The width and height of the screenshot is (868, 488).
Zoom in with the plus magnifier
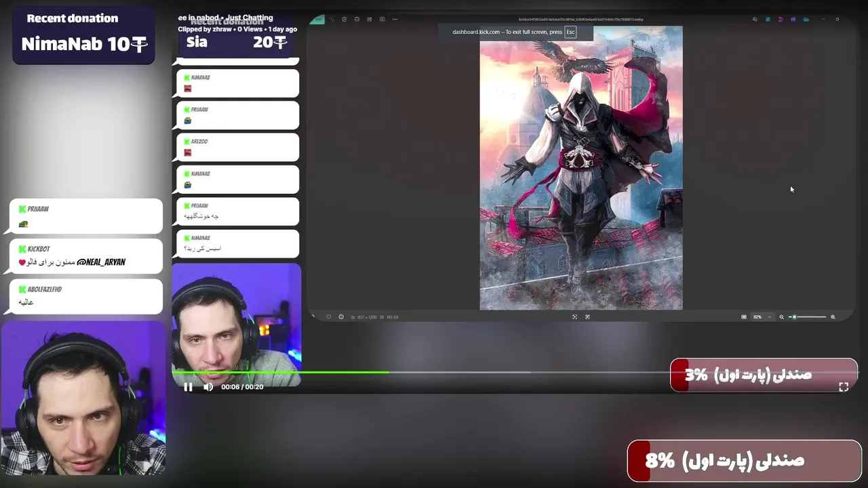coord(833,317)
